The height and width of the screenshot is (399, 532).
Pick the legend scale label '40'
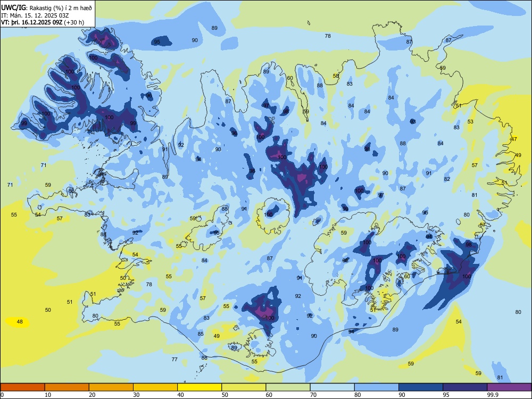click(180, 395)
